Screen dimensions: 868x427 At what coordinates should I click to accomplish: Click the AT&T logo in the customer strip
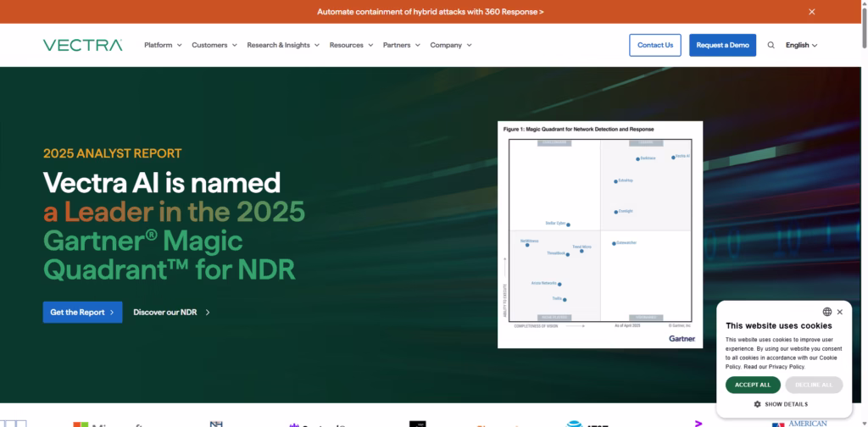tap(585, 424)
